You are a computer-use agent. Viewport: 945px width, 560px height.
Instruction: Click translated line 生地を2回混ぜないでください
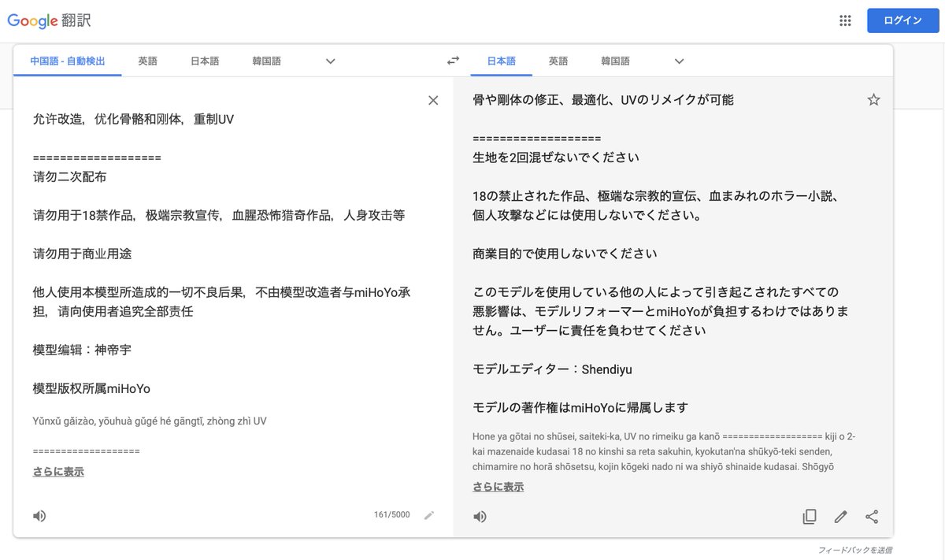556,157
